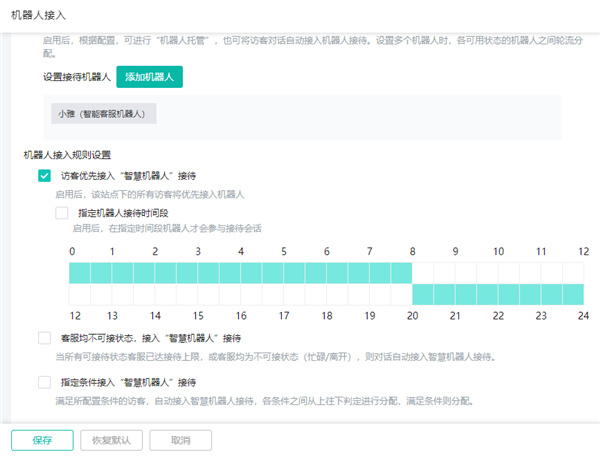Deselect the 0–1 hour time block
Image resolution: width=600 pixels, height=456 pixels.
click(x=90, y=272)
